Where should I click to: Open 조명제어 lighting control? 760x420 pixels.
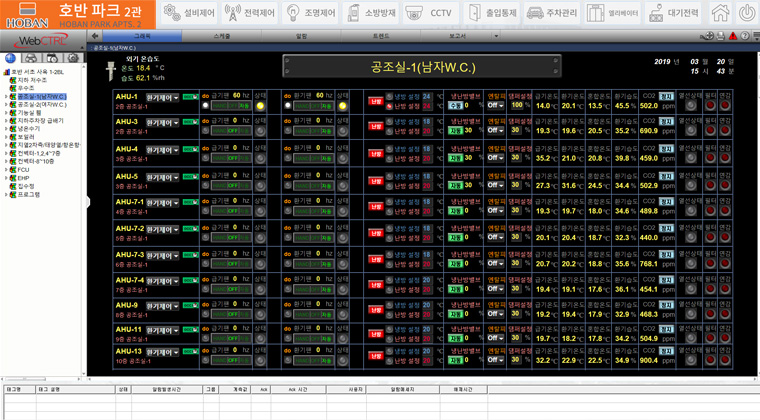[x=310, y=13]
